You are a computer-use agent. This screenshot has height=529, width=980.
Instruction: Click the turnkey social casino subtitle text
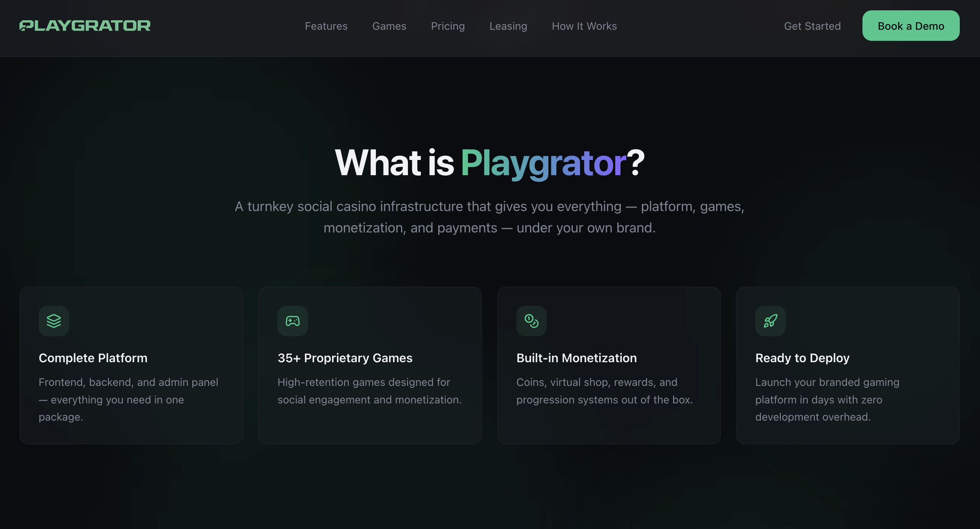(490, 217)
